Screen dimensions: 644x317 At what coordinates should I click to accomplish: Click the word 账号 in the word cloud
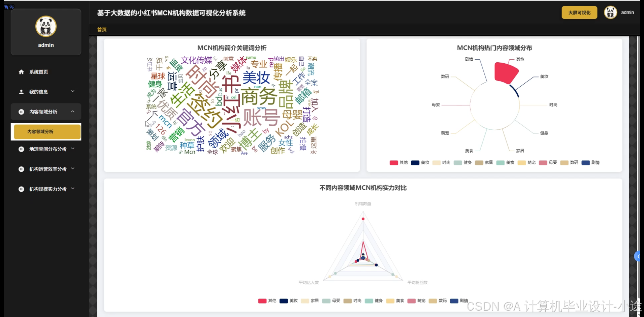(261, 117)
